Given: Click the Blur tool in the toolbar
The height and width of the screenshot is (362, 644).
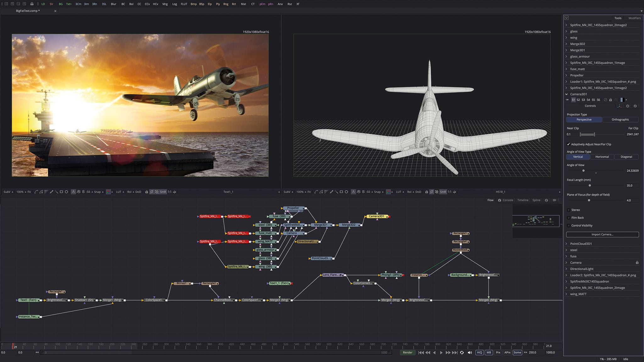Looking at the screenshot, I should (114, 4).
